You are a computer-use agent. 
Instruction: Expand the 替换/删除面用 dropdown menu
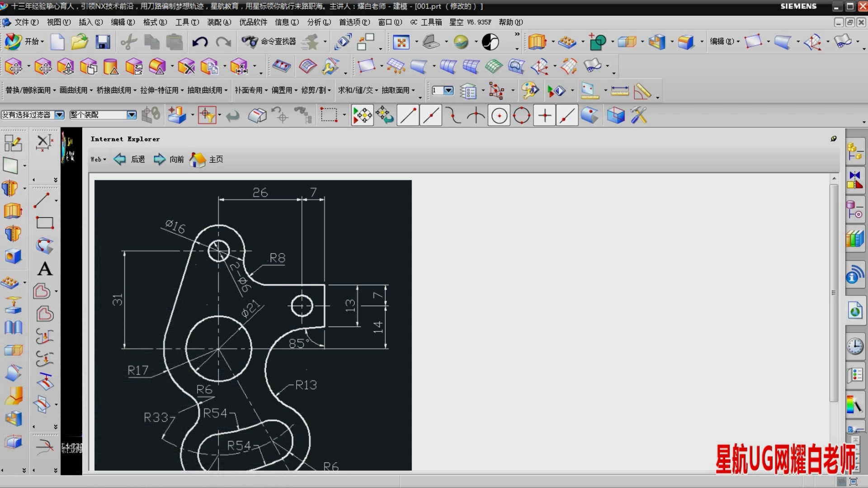click(31, 90)
